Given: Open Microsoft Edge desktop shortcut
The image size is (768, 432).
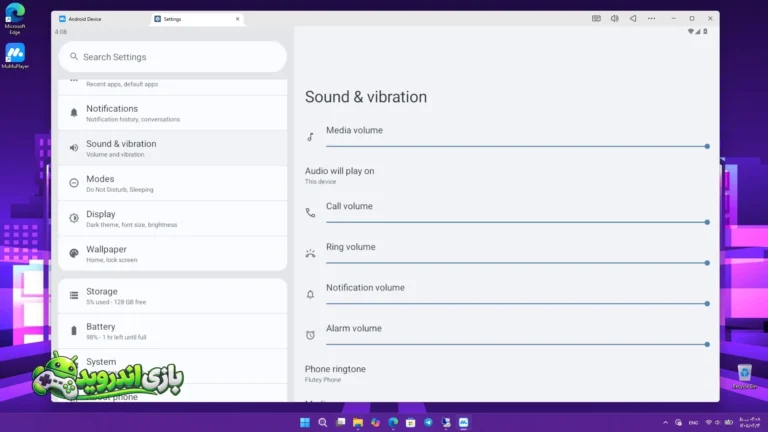Looking at the screenshot, I should click(15, 18).
